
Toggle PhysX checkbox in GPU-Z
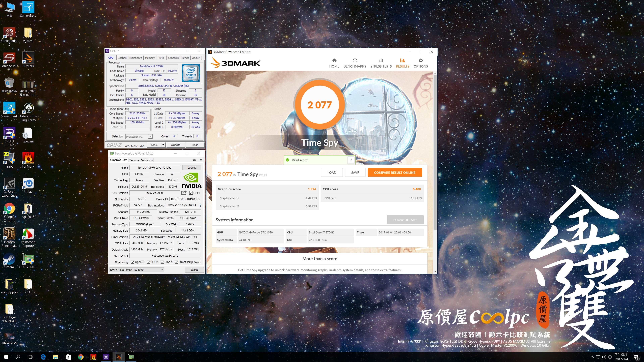(163, 262)
